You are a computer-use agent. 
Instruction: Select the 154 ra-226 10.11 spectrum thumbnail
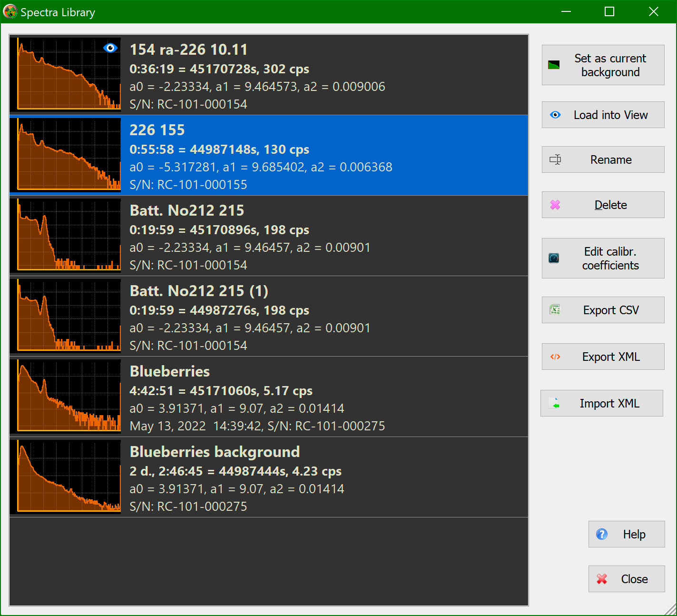pyautogui.click(x=66, y=74)
